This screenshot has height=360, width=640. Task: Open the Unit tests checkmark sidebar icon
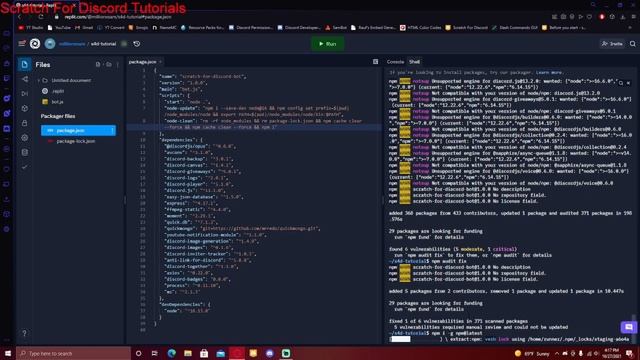[x=24, y=167]
